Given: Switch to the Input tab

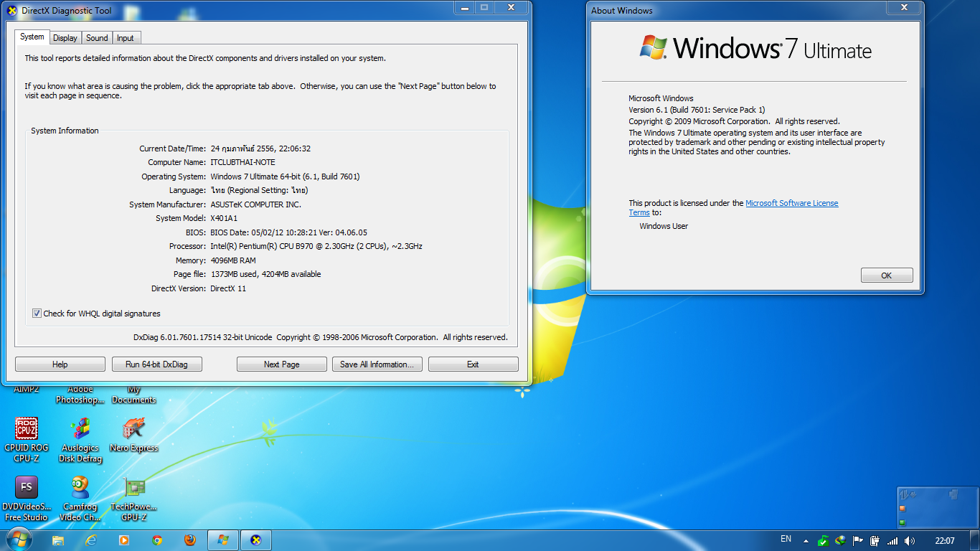Looking at the screenshot, I should (x=126, y=38).
